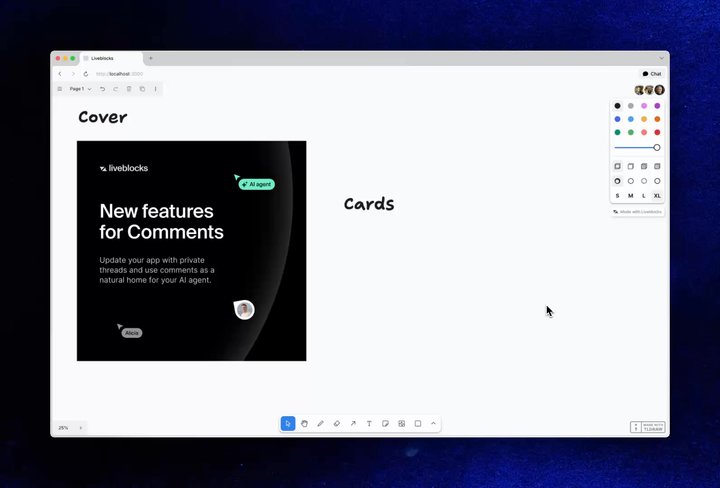720x488 pixels.
Task: Select the Liveblocks cover image
Action: (x=191, y=251)
